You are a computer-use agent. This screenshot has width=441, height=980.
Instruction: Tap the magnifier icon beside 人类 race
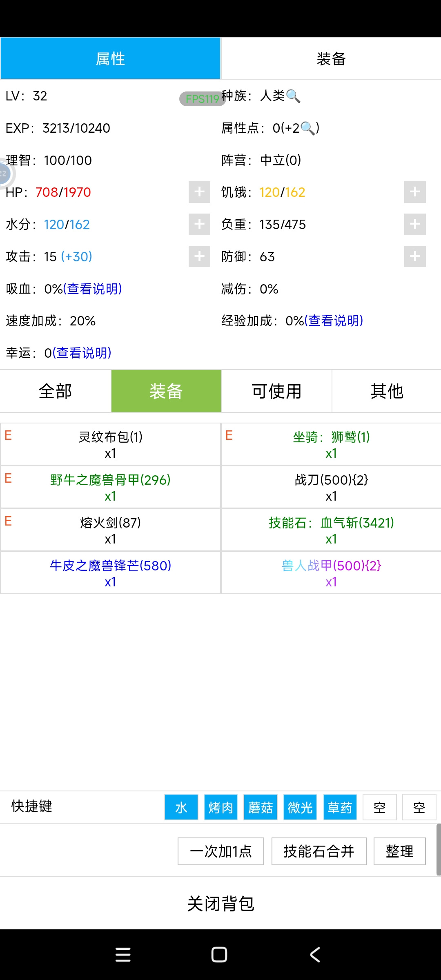[293, 96]
